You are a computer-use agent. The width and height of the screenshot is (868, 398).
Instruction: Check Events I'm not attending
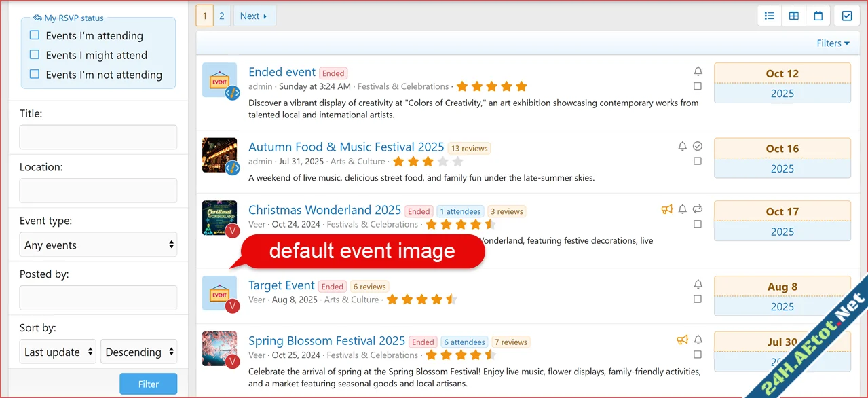pyautogui.click(x=35, y=75)
